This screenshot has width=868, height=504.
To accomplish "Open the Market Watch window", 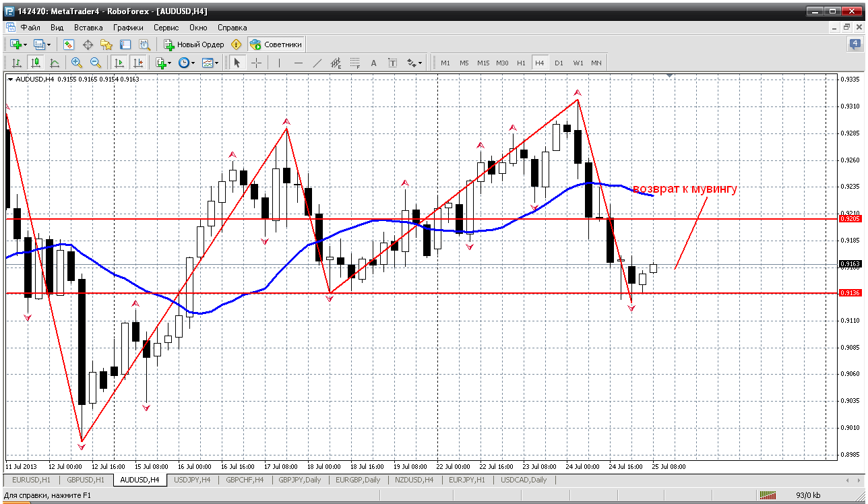I will (69, 44).
